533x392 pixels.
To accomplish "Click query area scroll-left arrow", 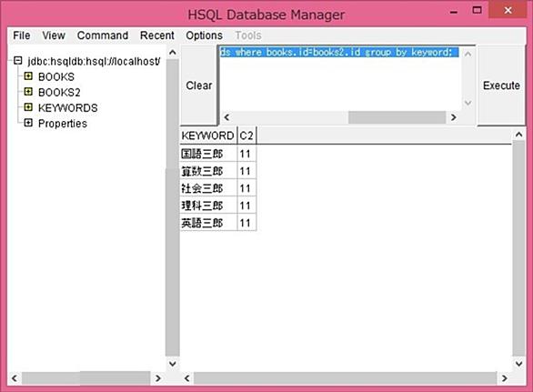I will (226, 117).
